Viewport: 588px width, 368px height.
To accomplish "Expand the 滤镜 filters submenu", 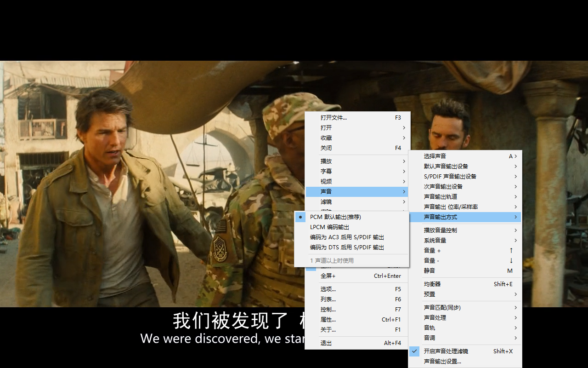I will click(326, 201).
